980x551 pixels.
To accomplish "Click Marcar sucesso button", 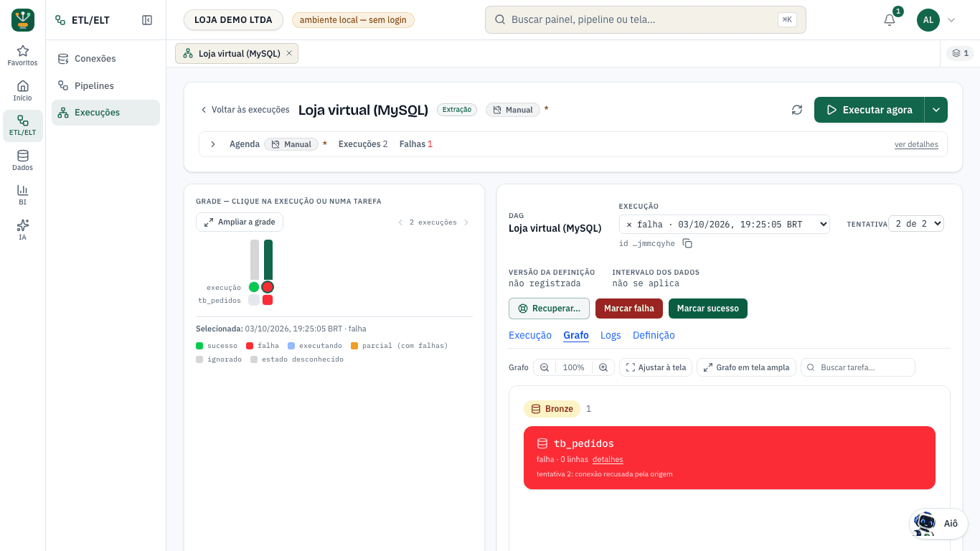I will coord(708,309).
